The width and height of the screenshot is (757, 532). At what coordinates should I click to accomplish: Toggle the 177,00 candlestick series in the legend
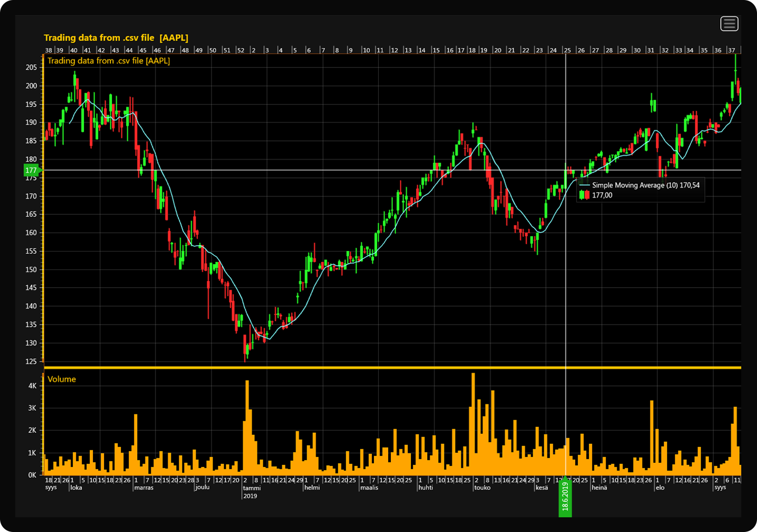click(602, 195)
